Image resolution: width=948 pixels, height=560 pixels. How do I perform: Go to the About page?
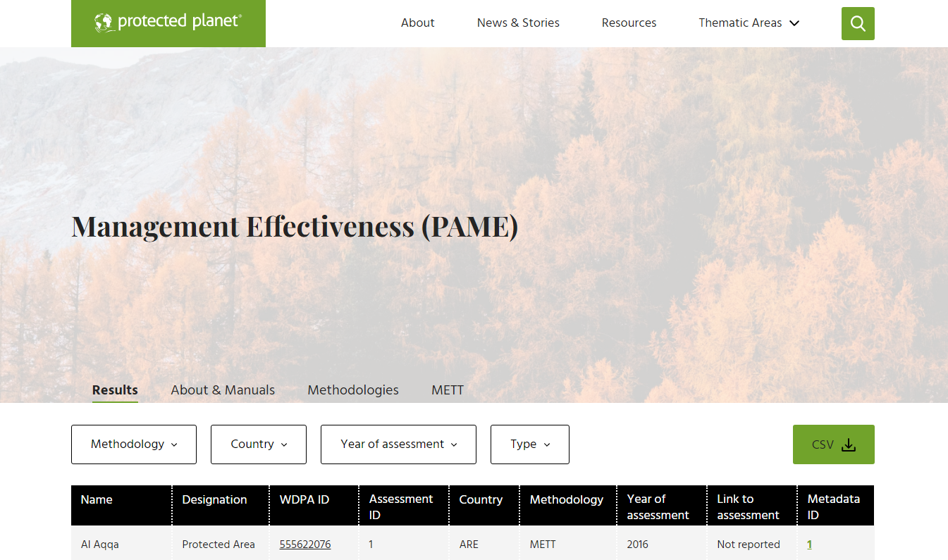coord(417,23)
